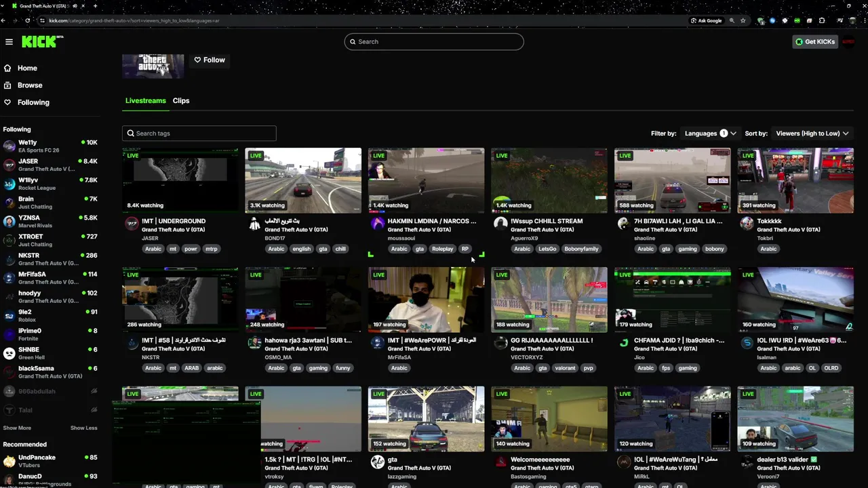Open MrFifaSA 197 watching thumbnail
Image resolution: width=868 pixels, height=488 pixels.
pyautogui.click(x=427, y=300)
